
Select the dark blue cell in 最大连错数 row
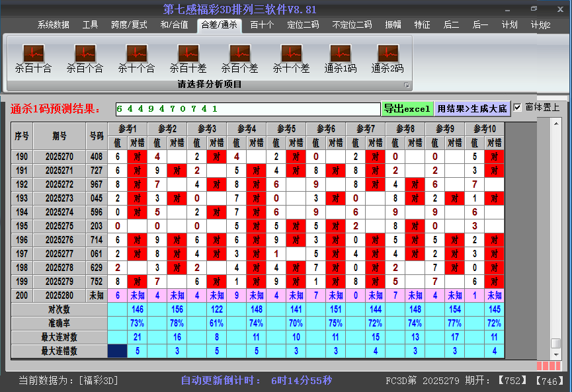[117, 351]
